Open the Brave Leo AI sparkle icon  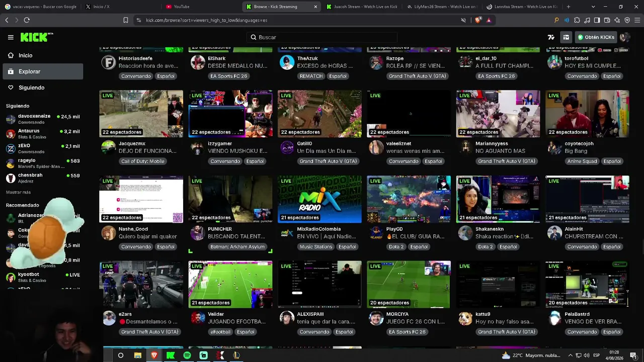click(617, 20)
